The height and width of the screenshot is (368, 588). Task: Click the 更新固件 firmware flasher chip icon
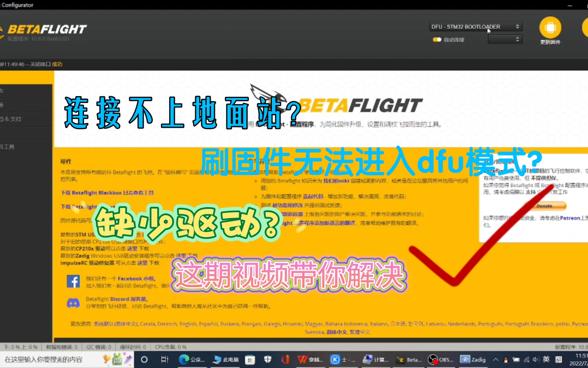click(x=550, y=28)
